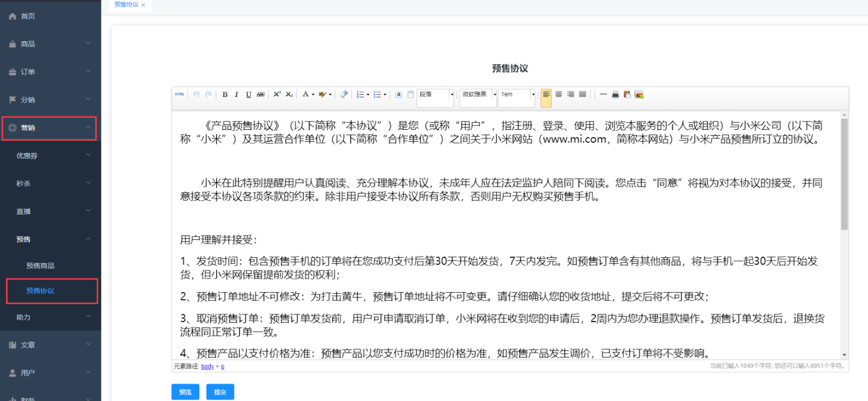Align text to the right
Image resolution: width=868 pixels, height=401 pixels.
point(570,94)
